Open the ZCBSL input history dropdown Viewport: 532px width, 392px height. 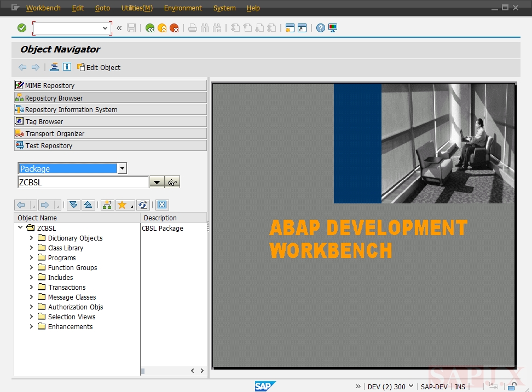click(157, 182)
